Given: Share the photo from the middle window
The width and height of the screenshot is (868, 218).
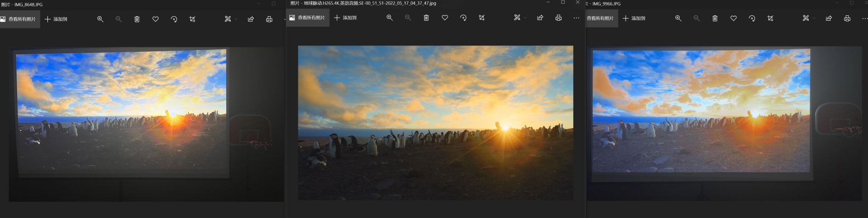Looking at the screenshot, I should tap(540, 18).
